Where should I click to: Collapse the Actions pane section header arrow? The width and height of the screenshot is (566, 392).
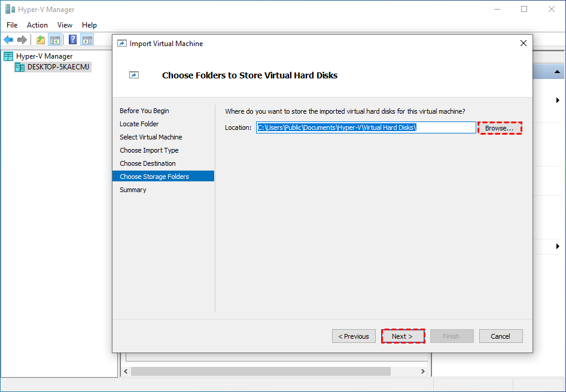(x=558, y=72)
